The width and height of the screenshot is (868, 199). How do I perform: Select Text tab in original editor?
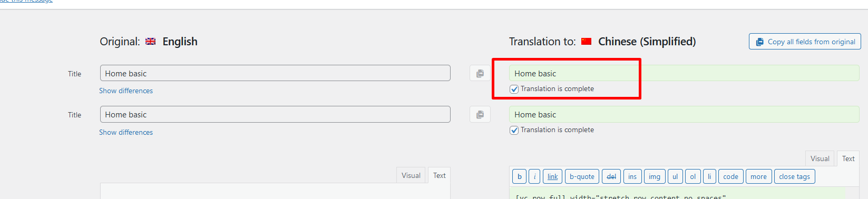[x=439, y=175]
